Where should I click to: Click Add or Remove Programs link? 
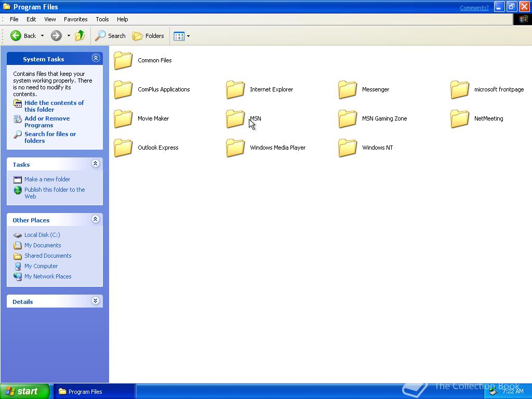pyautogui.click(x=47, y=122)
